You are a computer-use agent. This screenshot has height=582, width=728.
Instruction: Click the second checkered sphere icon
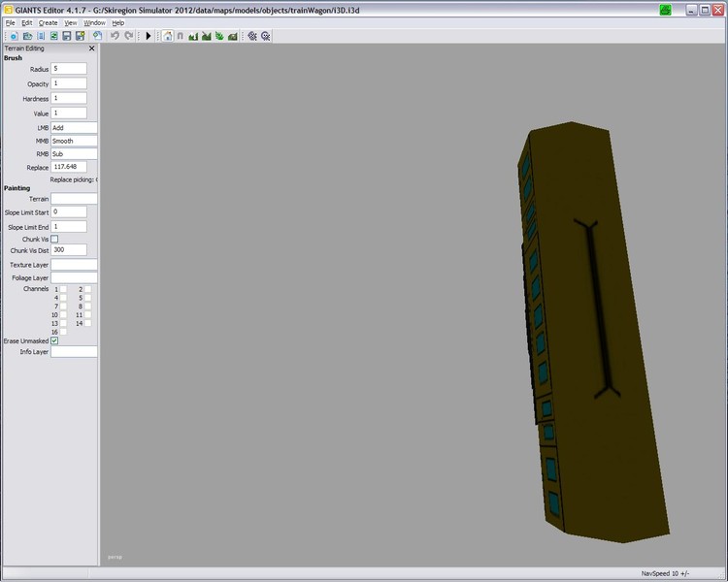point(266,36)
